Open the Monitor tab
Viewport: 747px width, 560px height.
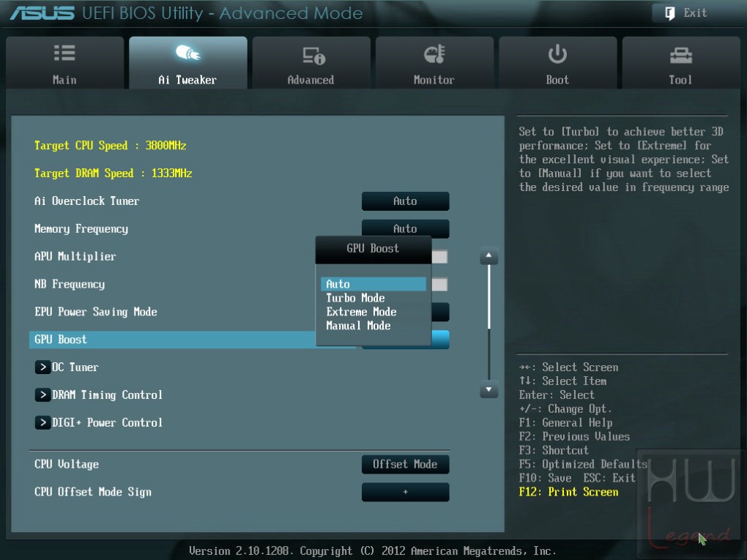434,62
